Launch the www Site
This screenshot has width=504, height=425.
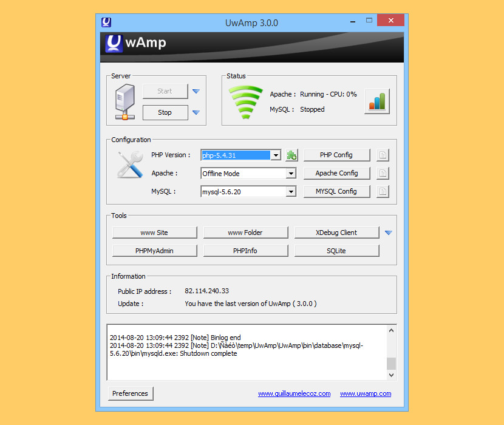tap(154, 233)
